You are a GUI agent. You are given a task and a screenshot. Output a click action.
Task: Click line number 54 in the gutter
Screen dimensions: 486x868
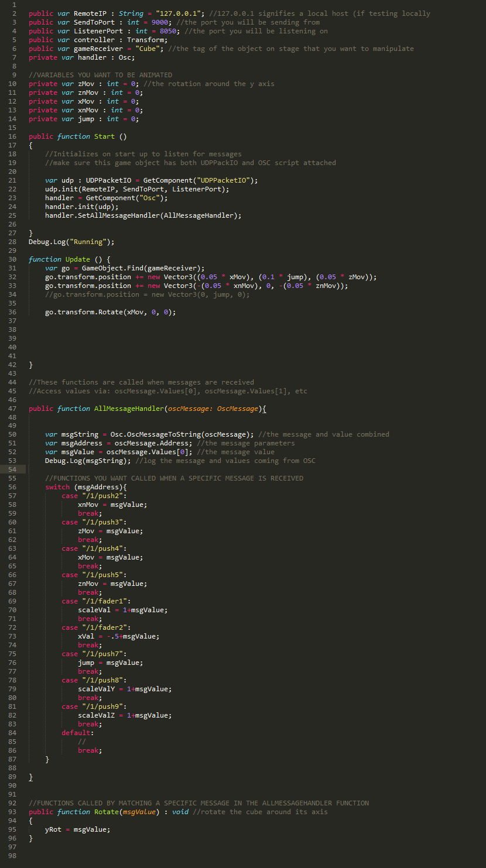[12, 469]
